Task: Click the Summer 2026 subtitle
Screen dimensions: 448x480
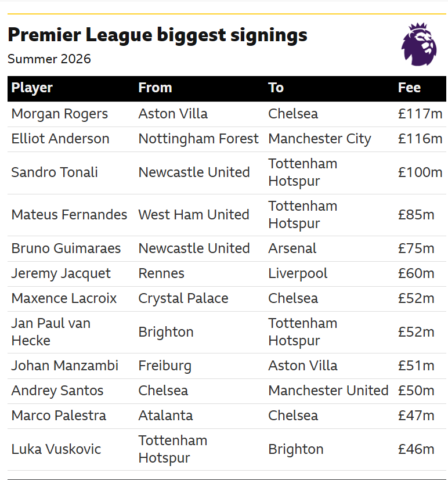Action: (49, 59)
